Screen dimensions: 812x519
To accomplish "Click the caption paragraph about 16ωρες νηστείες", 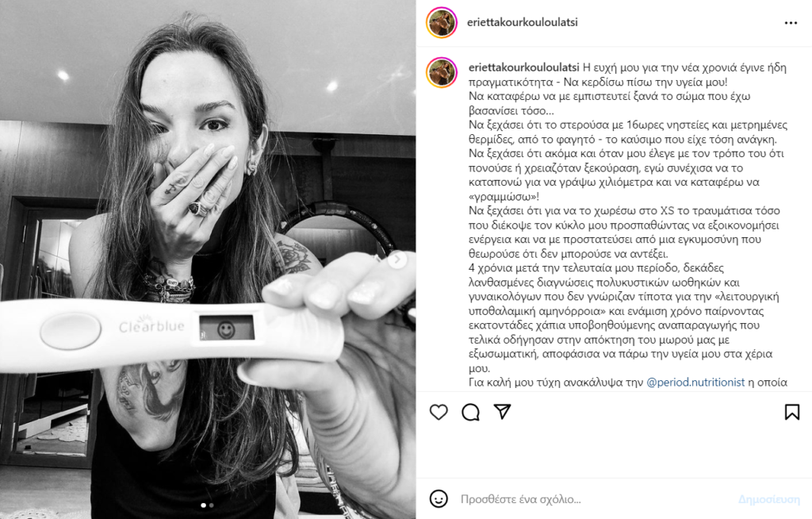I will [628, 133].
